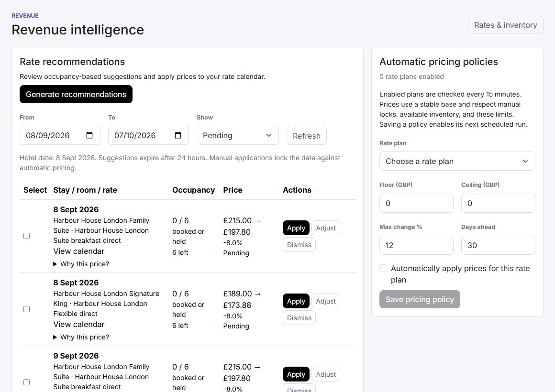Click the 'Stay / room / rate' column header
Image resolution: width=555 pixels, height=392 pixels.
(85, 190)
